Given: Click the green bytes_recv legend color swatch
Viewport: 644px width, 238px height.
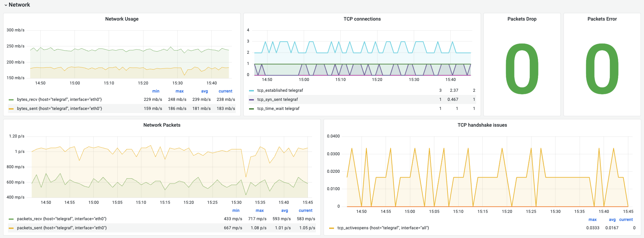Looking at the screenshot, I should tap(11, 100).
